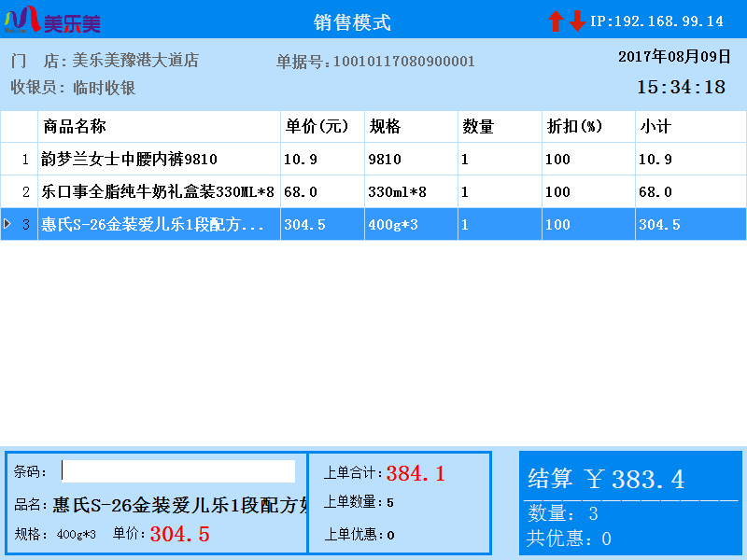
Task: Click the quantity cell of 韵梦兰女士中腰内裤 row
Action: (x=500, y=159)
